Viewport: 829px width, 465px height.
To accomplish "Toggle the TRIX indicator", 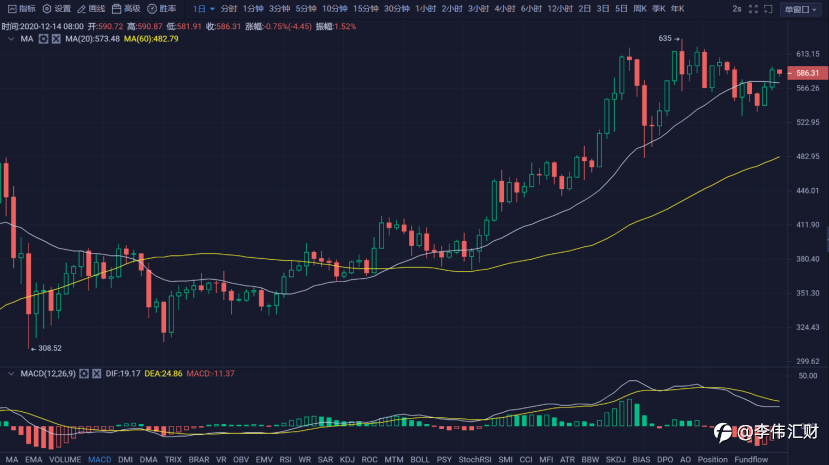I will tap(173, 459).
